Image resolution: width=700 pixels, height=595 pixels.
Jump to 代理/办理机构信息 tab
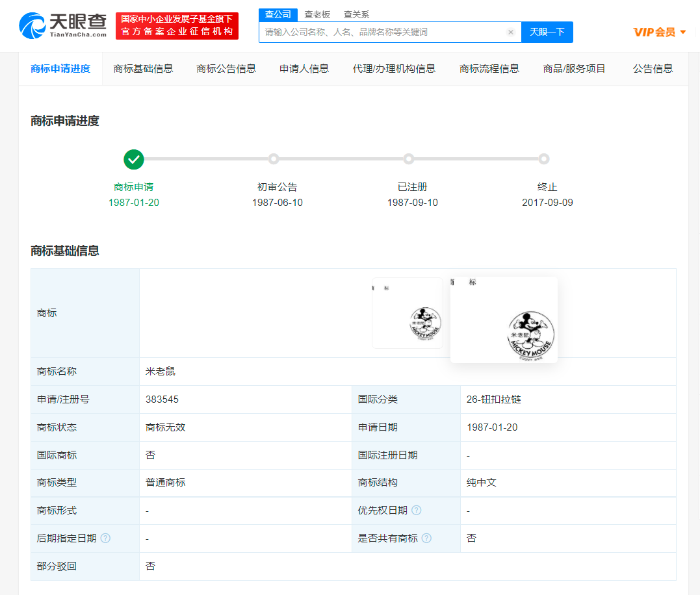click(x=394, y=69)
